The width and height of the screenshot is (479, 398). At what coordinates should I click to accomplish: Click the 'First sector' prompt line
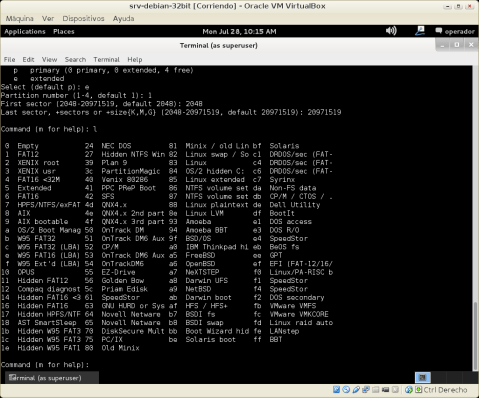(x=102, y=104)
